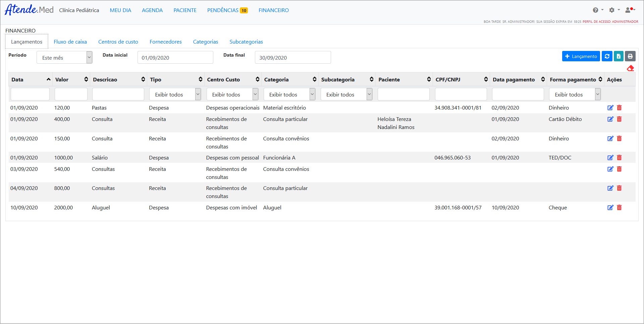
Task: Open the user profile icon menu
Action: [x=630, y=10]
